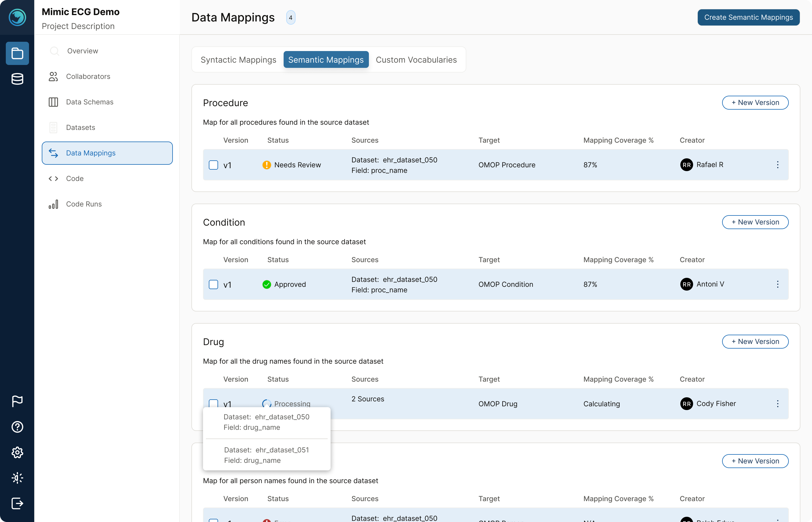Click the Code Runs bar chart icon
The height and width of the screenshot is (522, 812).
pyautogui.click(x=53, y=204)
